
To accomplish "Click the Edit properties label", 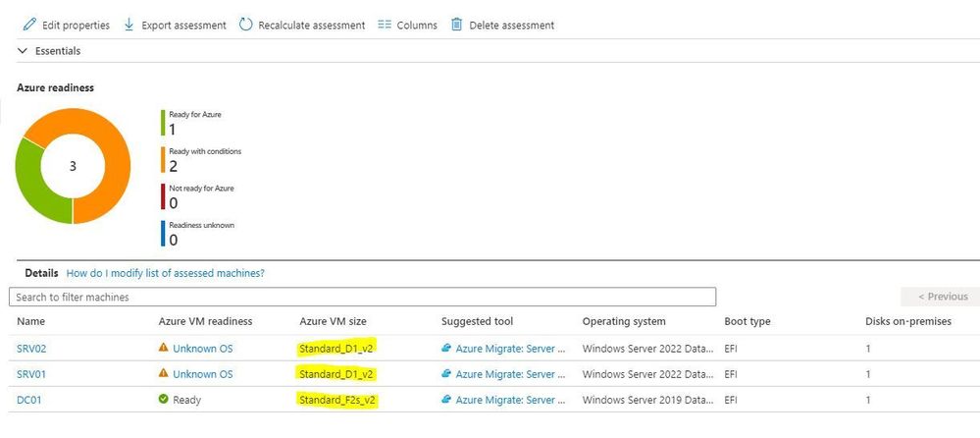I will coord(76,26).
